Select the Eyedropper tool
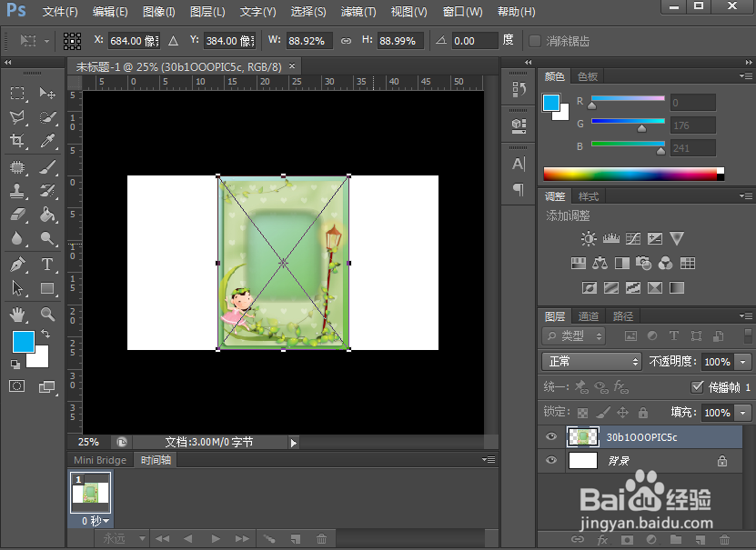Viewport: 756px width, 550px height. coord(47,141)
